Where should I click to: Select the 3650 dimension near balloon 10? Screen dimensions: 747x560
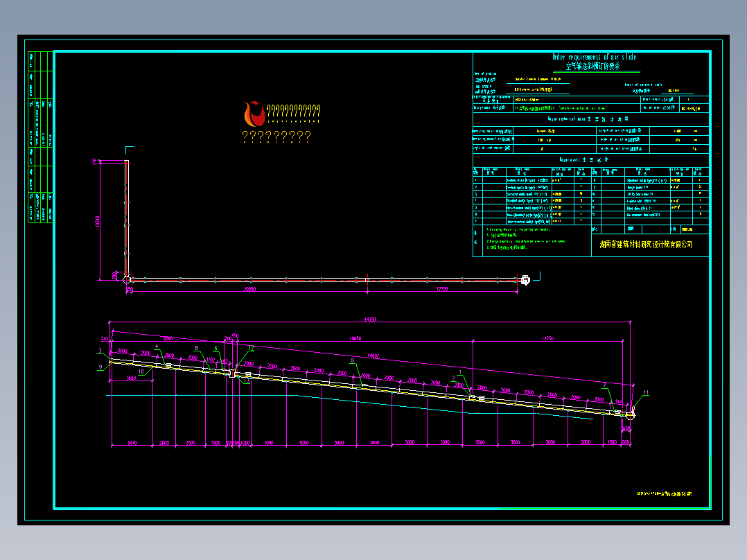tap(131, 378)
